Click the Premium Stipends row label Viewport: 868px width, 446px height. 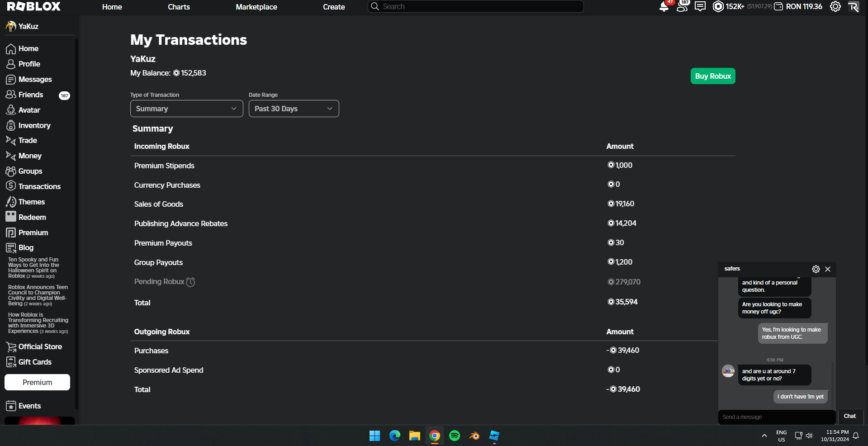164,166
